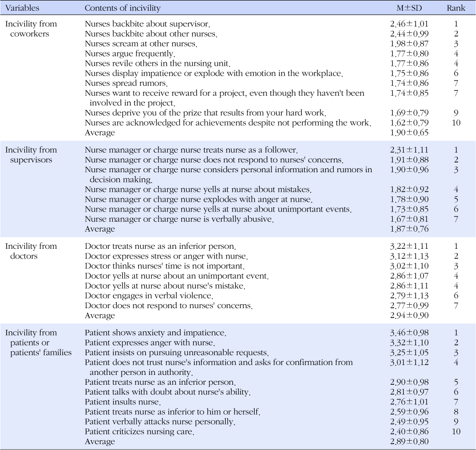Click 'Nurses argue frequently.' row
The image size is (476, 450).
click(130, 54)
